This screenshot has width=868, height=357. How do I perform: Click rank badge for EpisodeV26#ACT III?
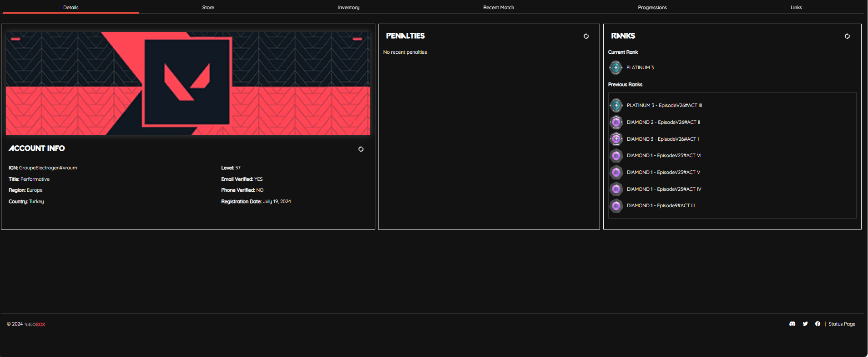pos(616,105)
